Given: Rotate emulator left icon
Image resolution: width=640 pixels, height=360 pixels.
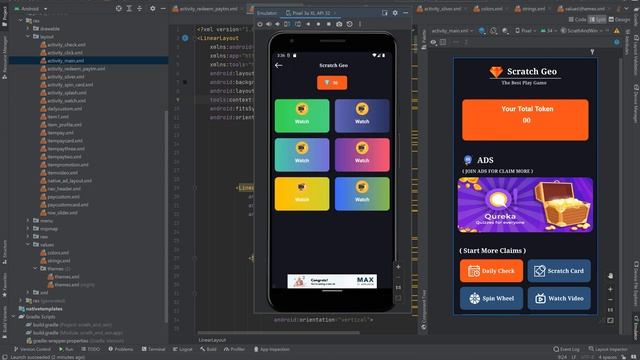Looking at the screenshot, I should 287,24.
